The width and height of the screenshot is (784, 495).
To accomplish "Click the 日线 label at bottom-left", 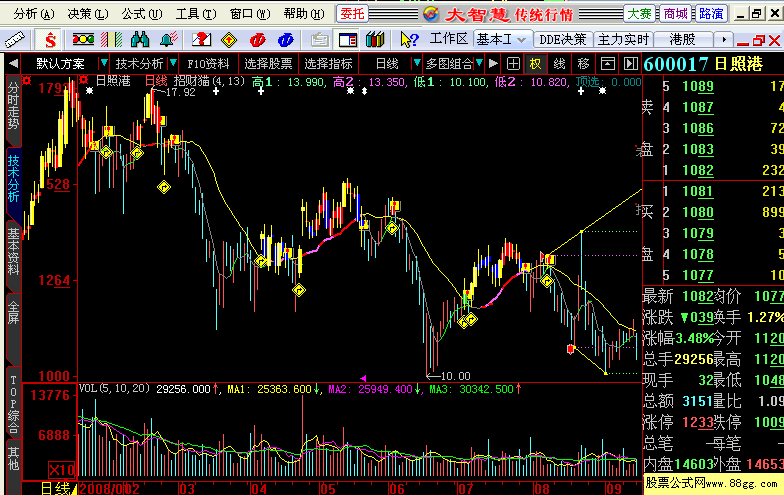I will [x=56, y=488].
